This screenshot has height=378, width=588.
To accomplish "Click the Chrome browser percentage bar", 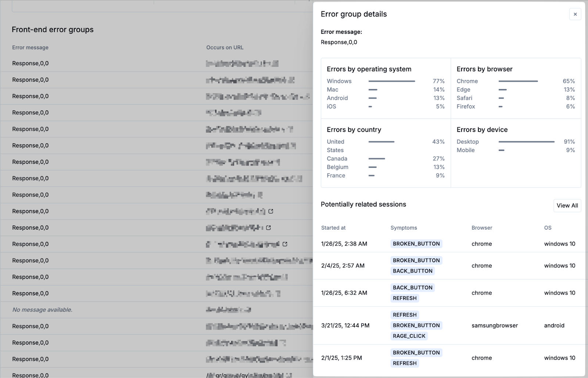I will click(518, 81).
